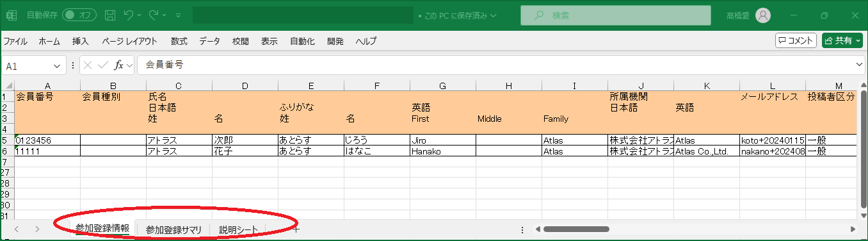Open the redo history dropdown arrow

point(165,15)
